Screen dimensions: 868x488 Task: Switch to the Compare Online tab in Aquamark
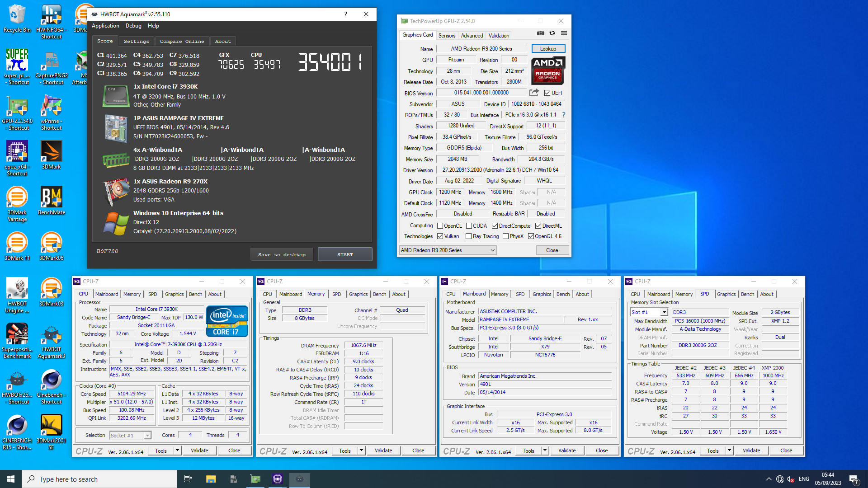tap(182, 41)
